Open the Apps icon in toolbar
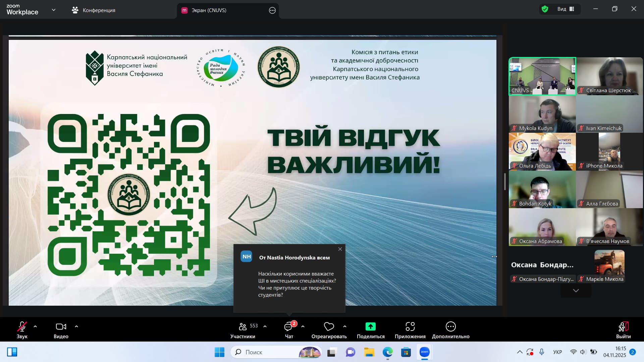The width and height of the screenshot is (644, 362). pyautogui.click(x=410, y=326)
